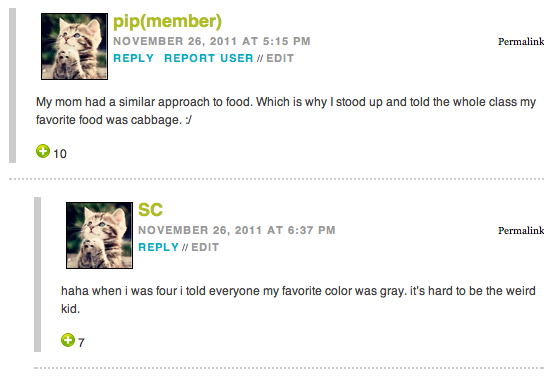This screenshot has width=554, height=377.
Task: Reply to SC's comment
Action: (x=159, y=247)
